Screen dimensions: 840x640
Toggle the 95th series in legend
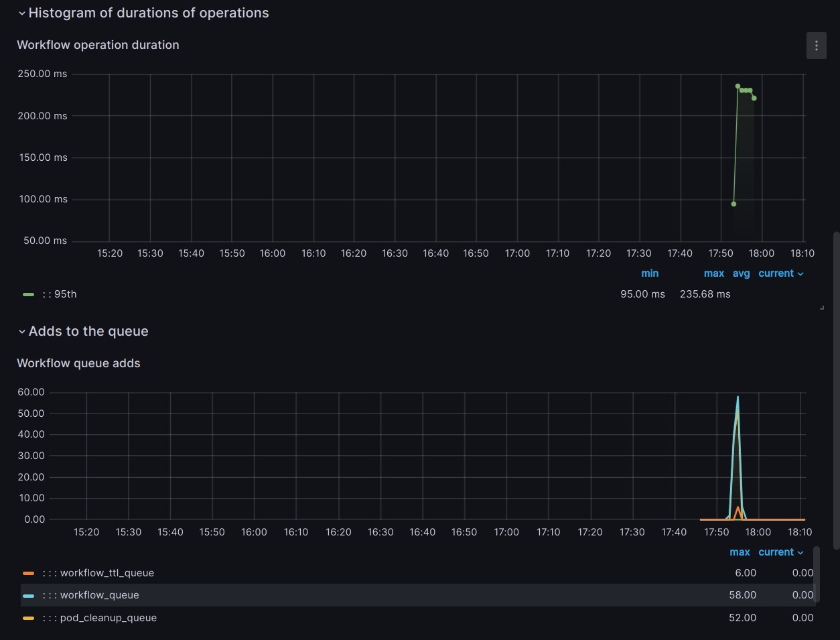(60, 294)
